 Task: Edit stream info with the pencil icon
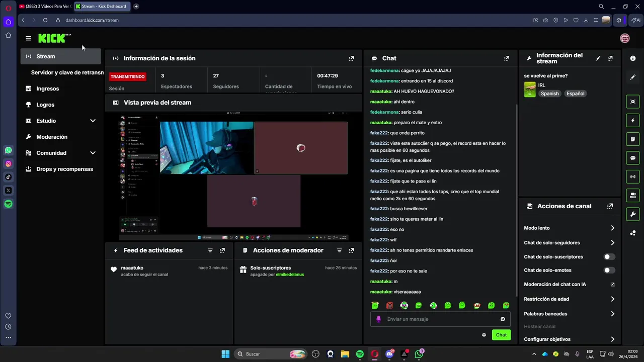tap(598, 58)
